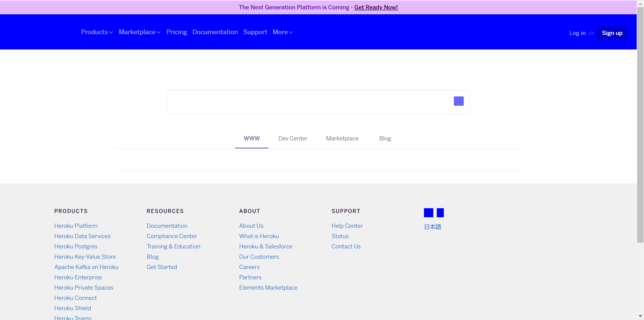This screenshot has height=320, width=644.
Task: Click the second blue social icon in footer
Action: point(440,213)
